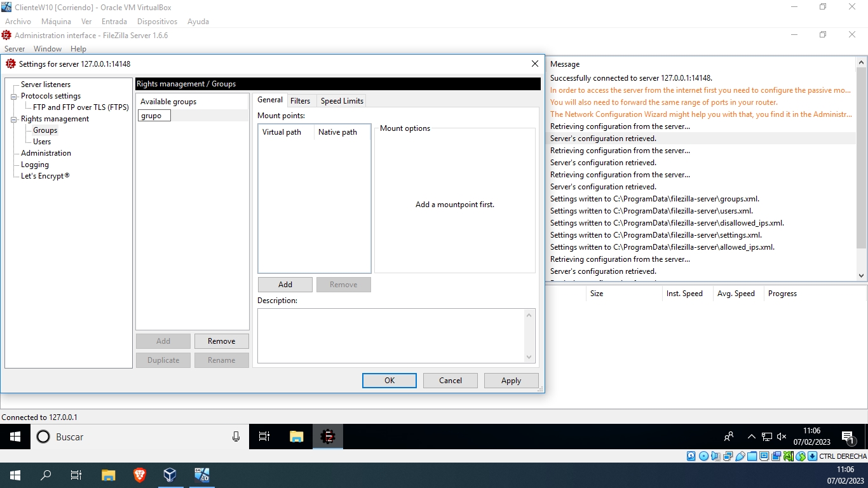Select Server listeners in the settings tree
This screenshot has width=868, height=488.
coord(46,85)
